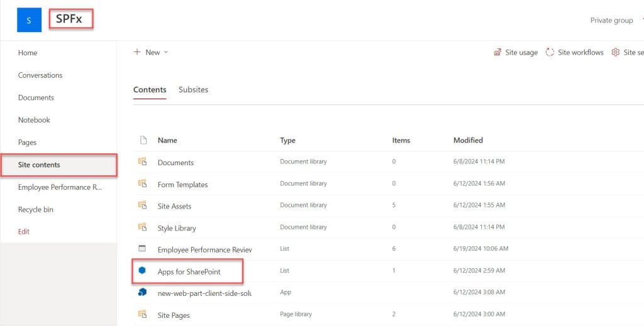
Task: Click the Site Pages library icon
Action: [143, 314]
